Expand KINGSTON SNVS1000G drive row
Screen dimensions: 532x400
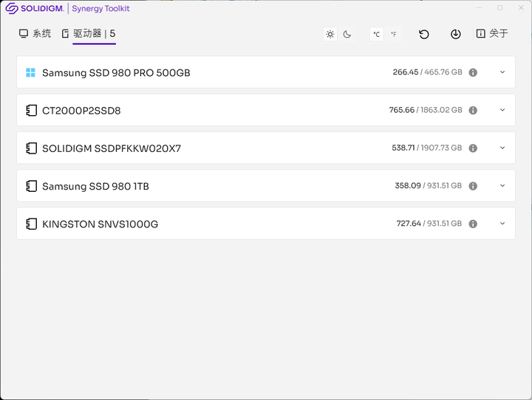point(502,224)
